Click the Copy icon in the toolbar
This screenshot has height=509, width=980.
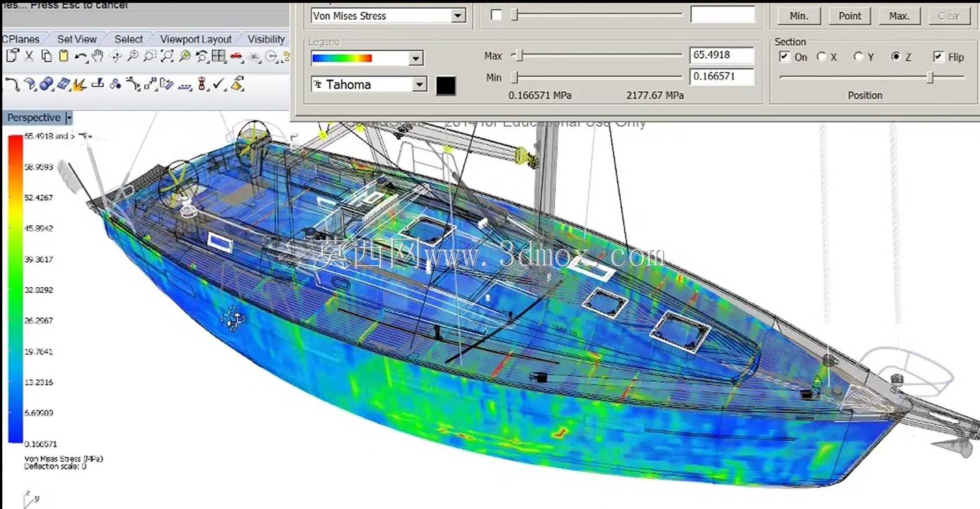(46, 56)
